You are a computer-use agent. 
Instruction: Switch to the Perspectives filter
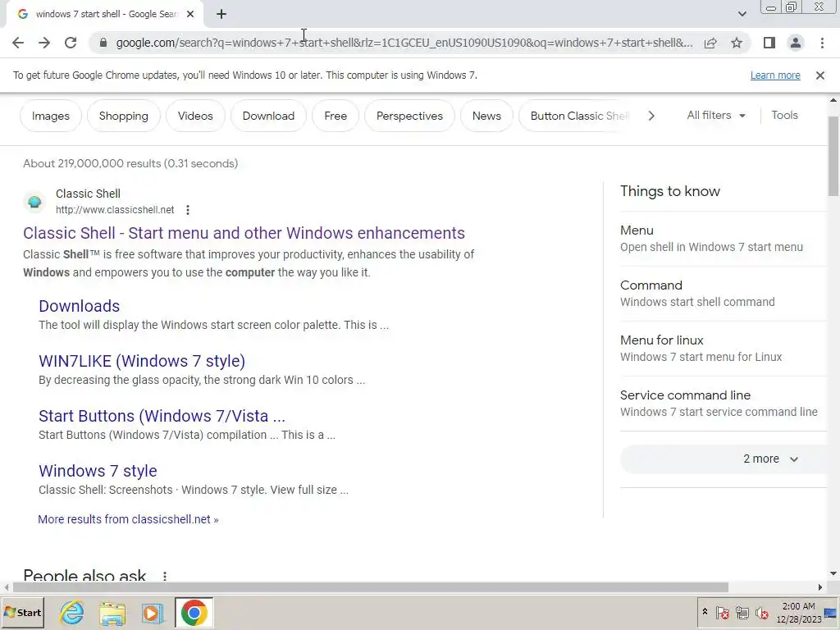tap(409, 116)
